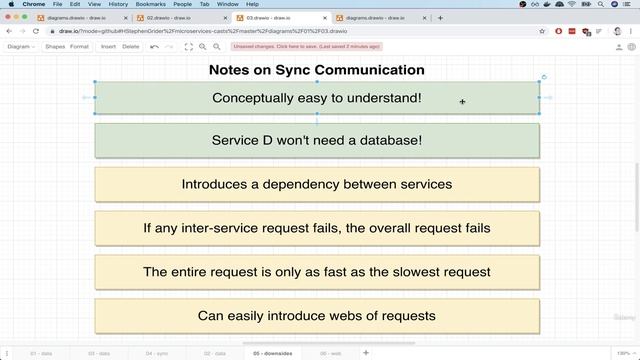Switch to the 03.drawio browser tab
This screenshot has width=640, height=360.
point(281,18)
